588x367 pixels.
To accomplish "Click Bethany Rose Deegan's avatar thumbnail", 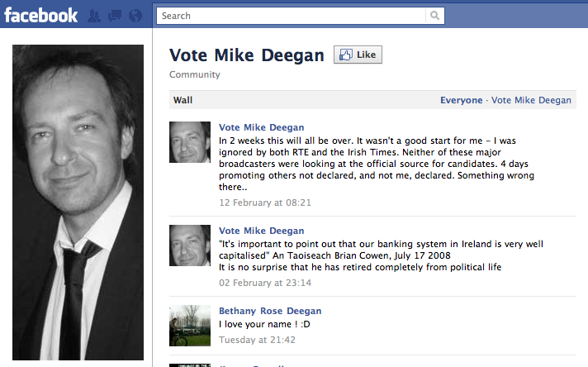I will [190, 326].
